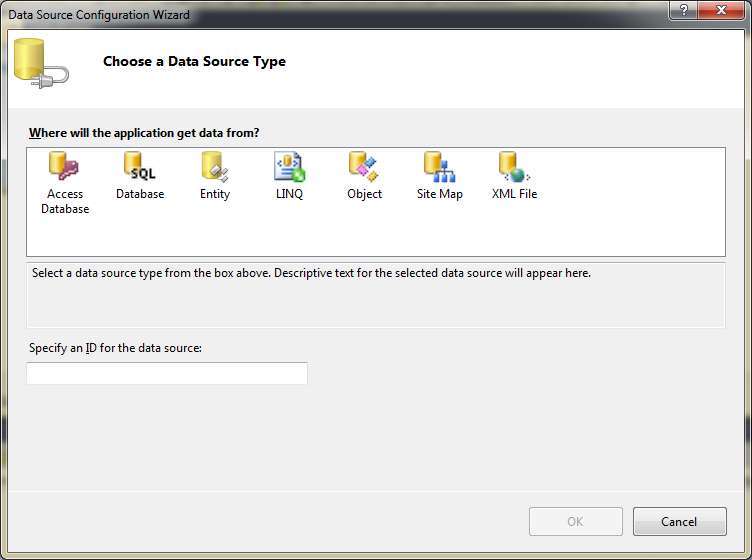The image size is (752, 560).
Task: Pick the LINQ data source icon
Action: [x=289, y=166]
